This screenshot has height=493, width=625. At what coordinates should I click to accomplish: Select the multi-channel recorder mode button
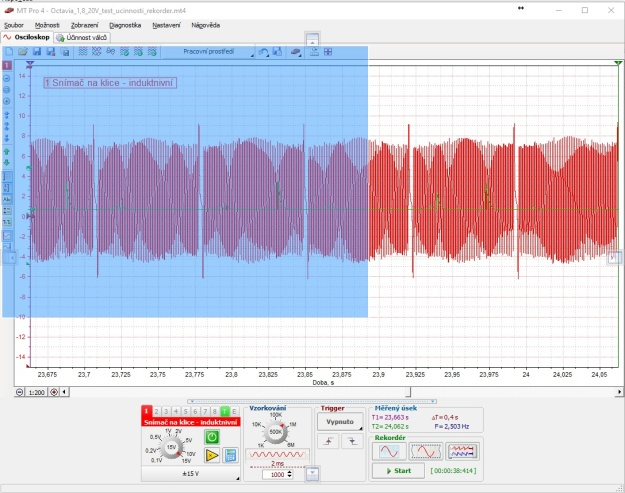[462, 452]
